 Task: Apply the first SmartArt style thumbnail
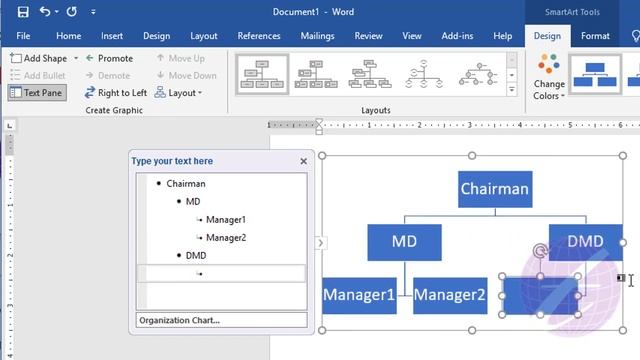tap(595, 74)
